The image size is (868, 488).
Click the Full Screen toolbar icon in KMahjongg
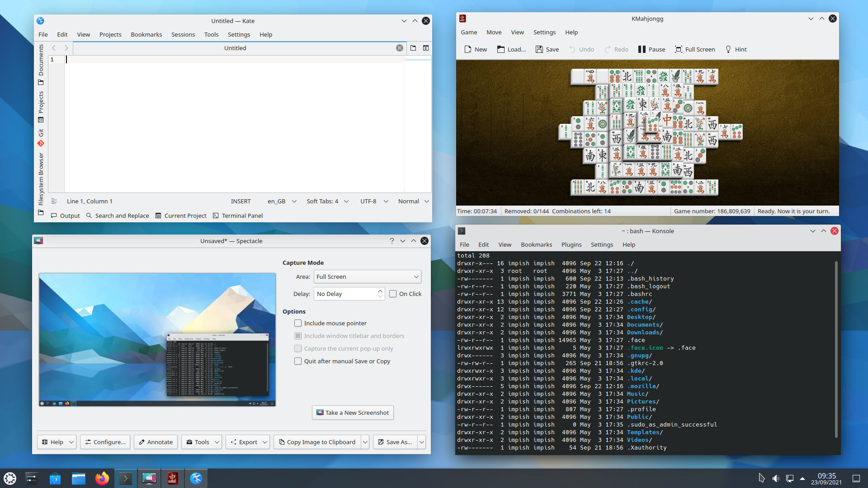679,49
